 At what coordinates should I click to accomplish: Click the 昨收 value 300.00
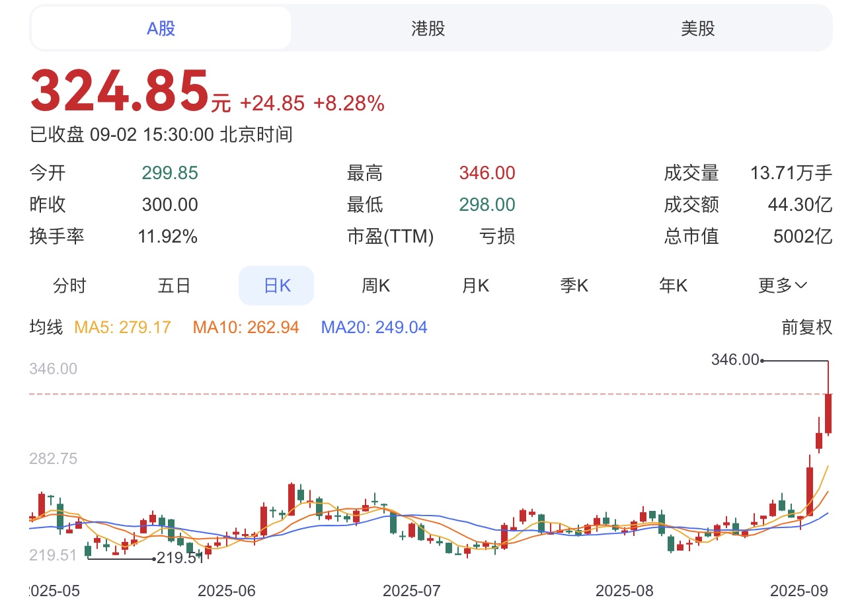(x=170, y=205)
